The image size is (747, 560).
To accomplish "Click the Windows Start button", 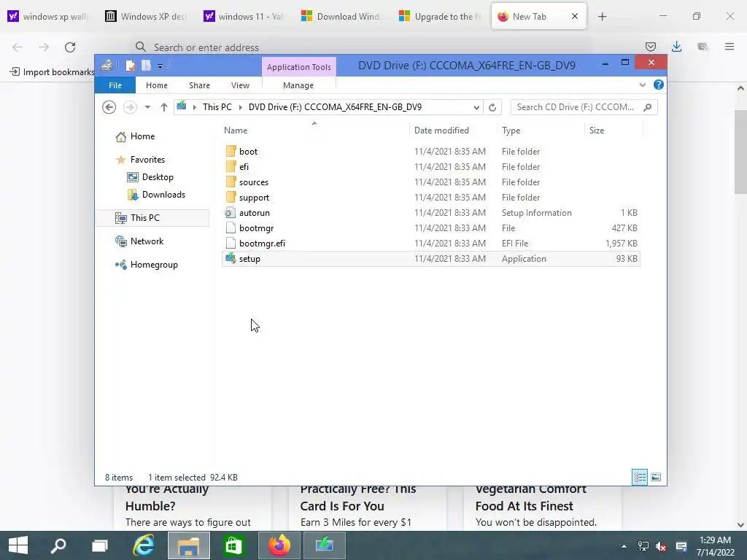I will tap(18, 545).
